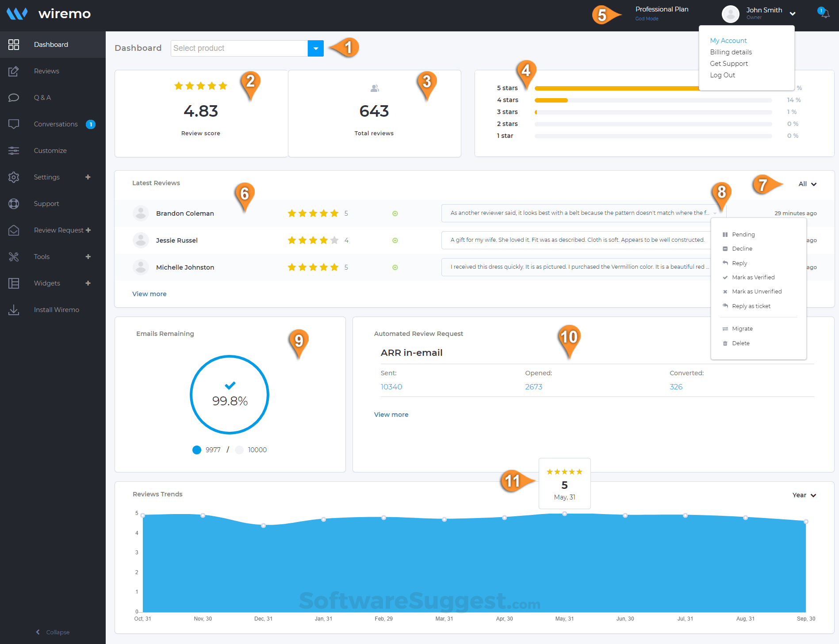Select the Reviews pencil icon in sidebar
Viewport: 839px width, 644px height.
[14, 71]
